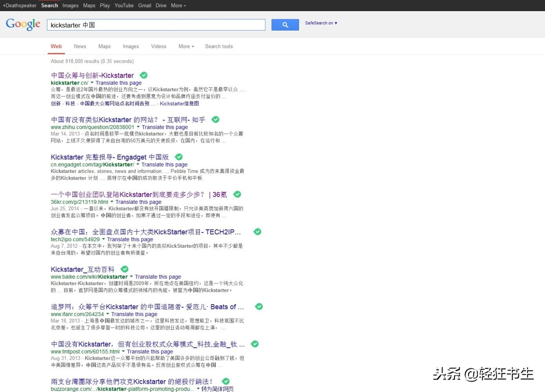Click the green badge on the TECH2IPO result
545x392 pixels.
[x=257, y=232]
